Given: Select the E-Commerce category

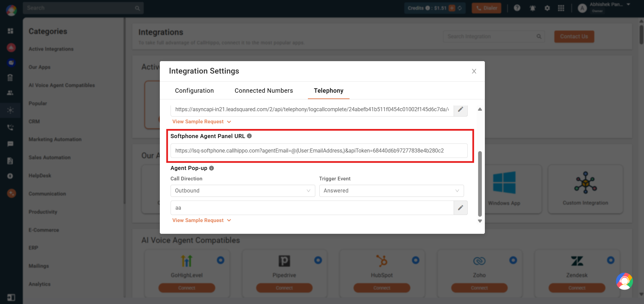Looking at the screenshot, I should pos(44,230).
